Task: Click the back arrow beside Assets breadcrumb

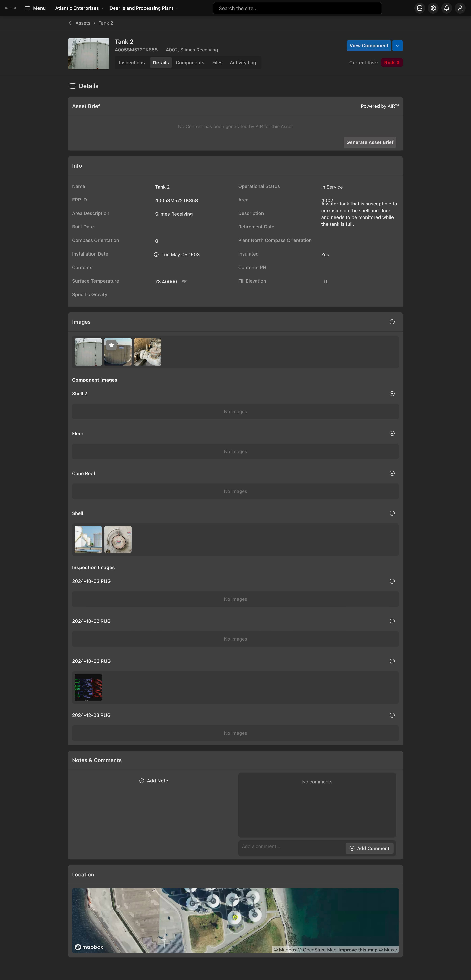Action: [70, 23]
